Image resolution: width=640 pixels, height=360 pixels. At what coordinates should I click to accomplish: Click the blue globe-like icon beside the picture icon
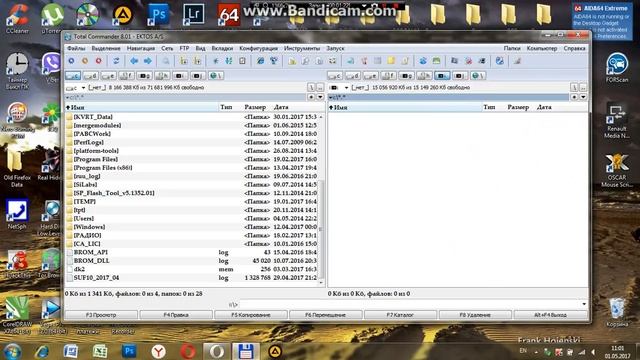423,61
